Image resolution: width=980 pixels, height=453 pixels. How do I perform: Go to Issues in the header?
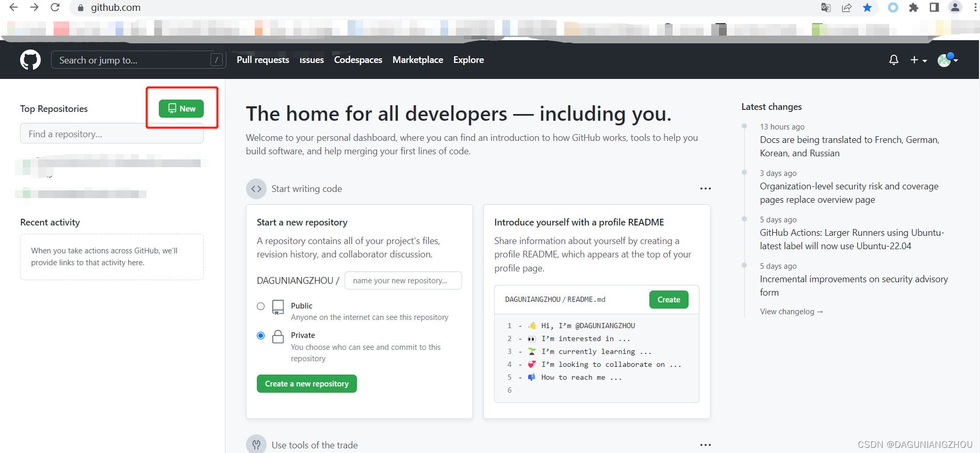(x=312, y=60)
